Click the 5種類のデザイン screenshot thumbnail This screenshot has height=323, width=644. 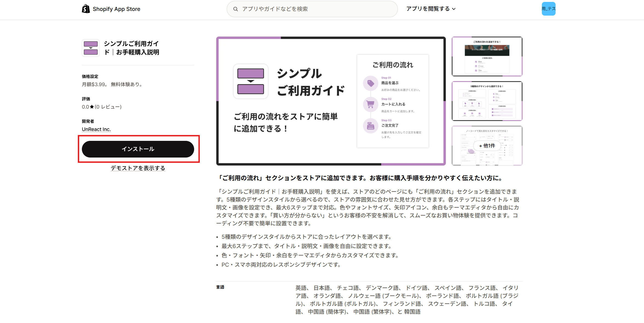tap(487, 101)
